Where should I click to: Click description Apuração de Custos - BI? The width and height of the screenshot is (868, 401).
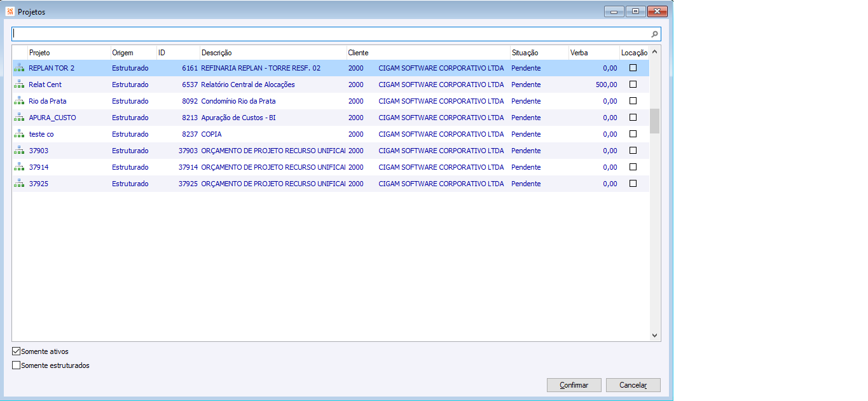pyautogui.click(x=238, y=118)
